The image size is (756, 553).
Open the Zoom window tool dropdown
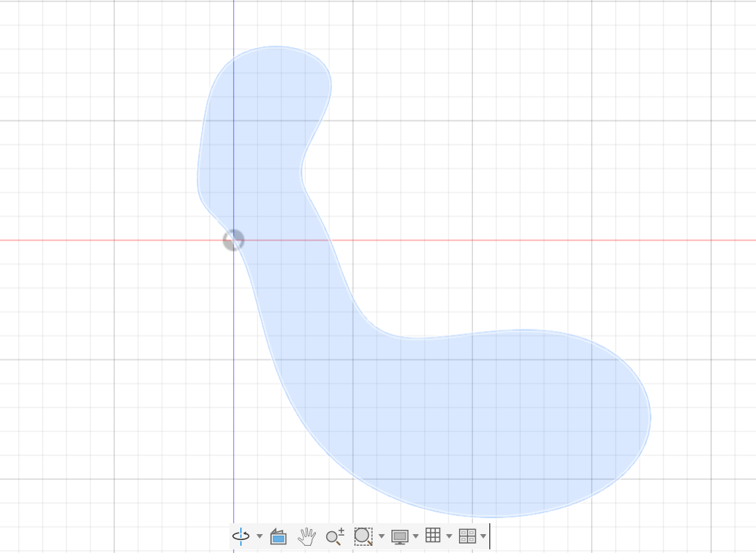point(381,536)
